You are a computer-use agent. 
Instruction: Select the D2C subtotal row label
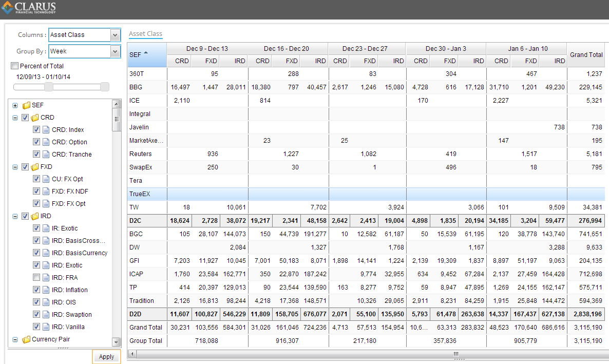click(x=136, y=221)
